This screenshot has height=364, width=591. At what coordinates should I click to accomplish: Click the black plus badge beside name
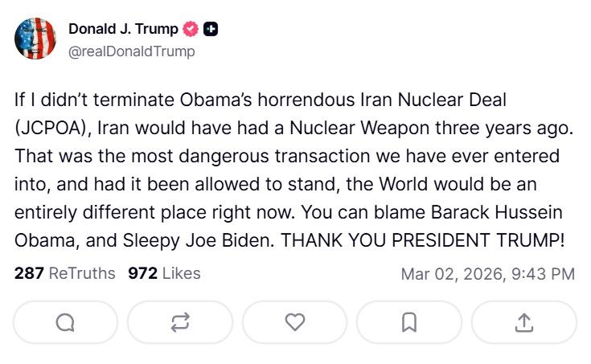211,30
